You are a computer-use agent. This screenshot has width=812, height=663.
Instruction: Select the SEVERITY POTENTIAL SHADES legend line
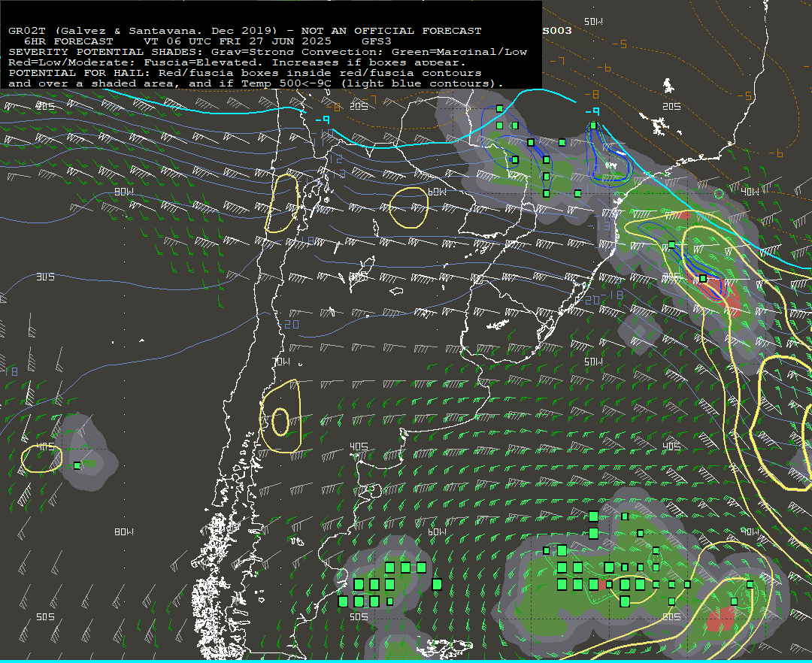click(267, 52)
